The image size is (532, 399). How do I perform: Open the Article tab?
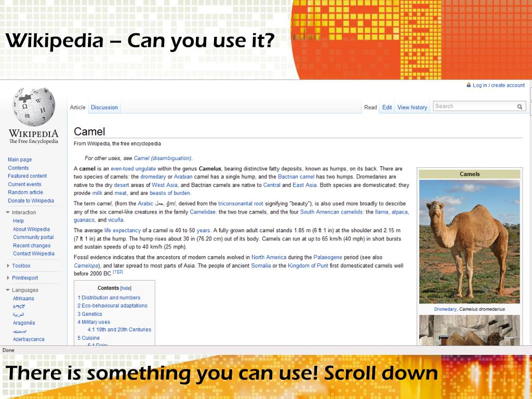tap(77, 107)
